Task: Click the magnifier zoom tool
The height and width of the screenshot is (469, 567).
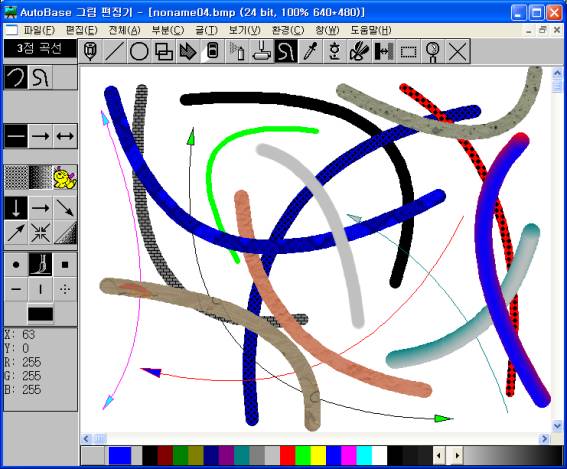Action: pos(433,52)
